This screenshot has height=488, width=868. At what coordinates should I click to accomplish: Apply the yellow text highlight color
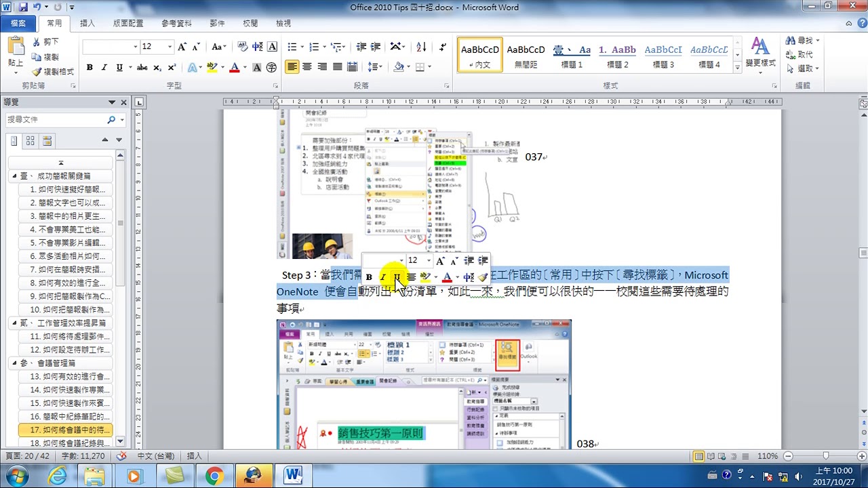212,67
